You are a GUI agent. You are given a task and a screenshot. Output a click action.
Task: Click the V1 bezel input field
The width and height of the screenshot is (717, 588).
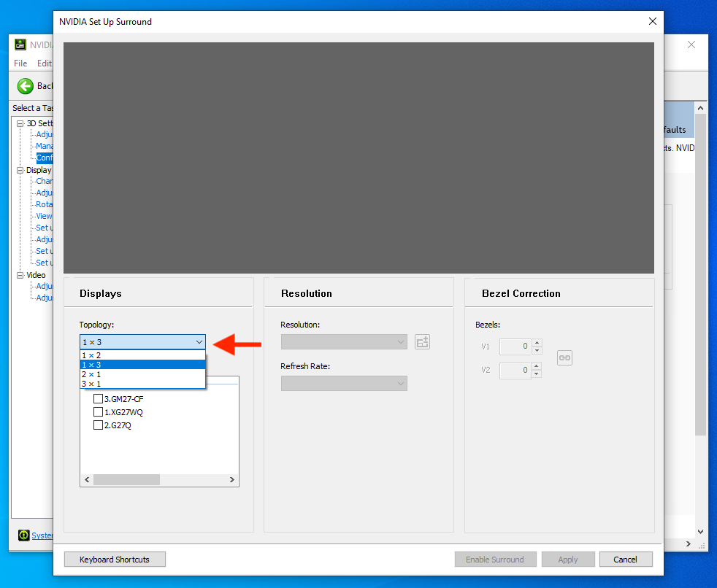tap(515, 347)
